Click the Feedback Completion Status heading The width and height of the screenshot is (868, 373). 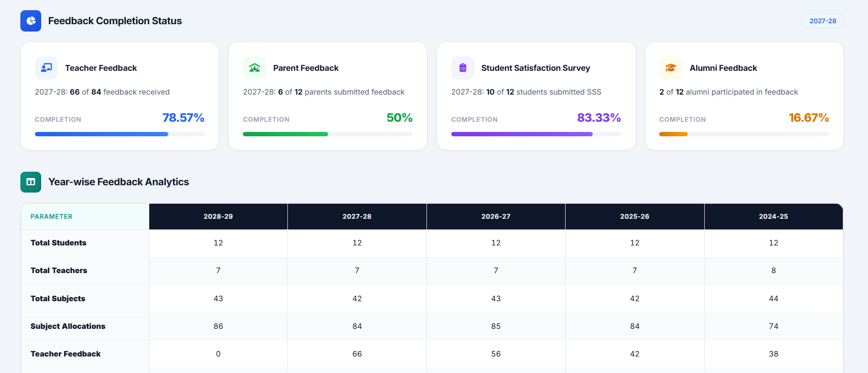click(115, 21)
